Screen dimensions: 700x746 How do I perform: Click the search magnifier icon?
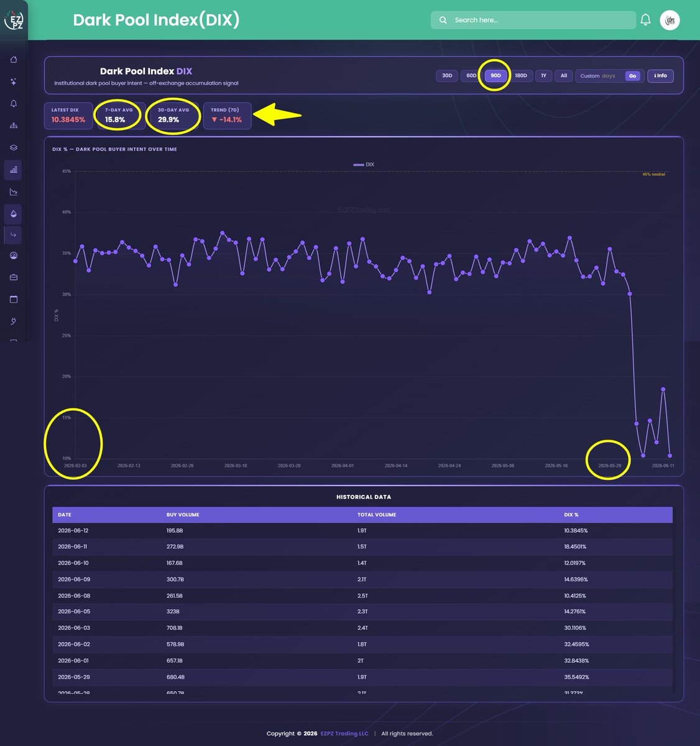(x=443, y=20)
